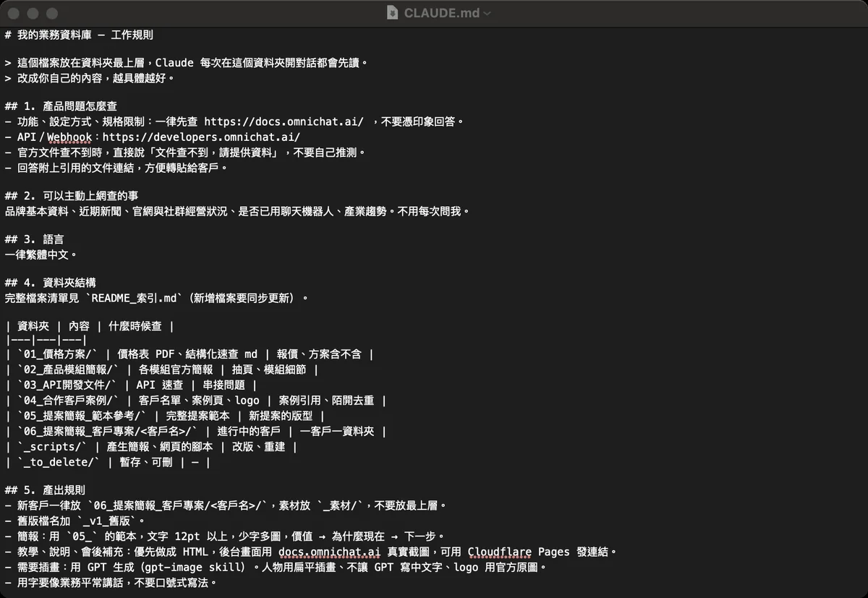Click the heading '## 3. 語言'

34,239
